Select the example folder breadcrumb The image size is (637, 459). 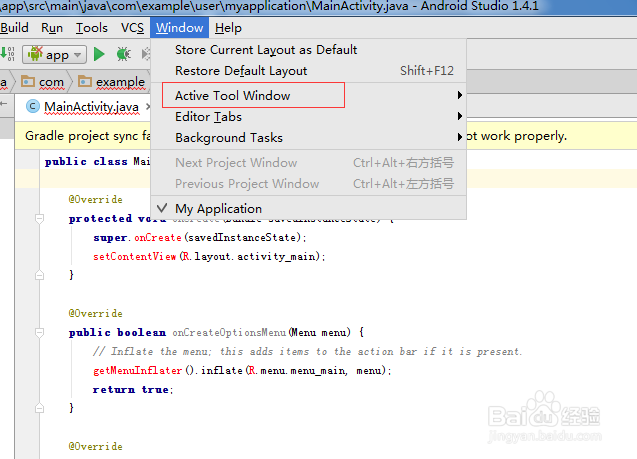pos(111,82)
